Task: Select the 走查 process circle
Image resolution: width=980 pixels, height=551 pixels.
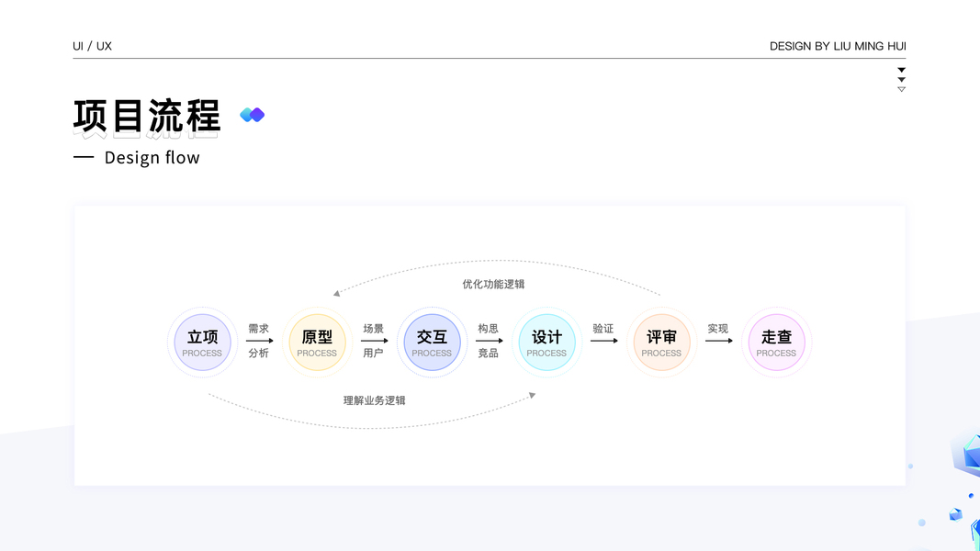Action: tap(776, 343)
